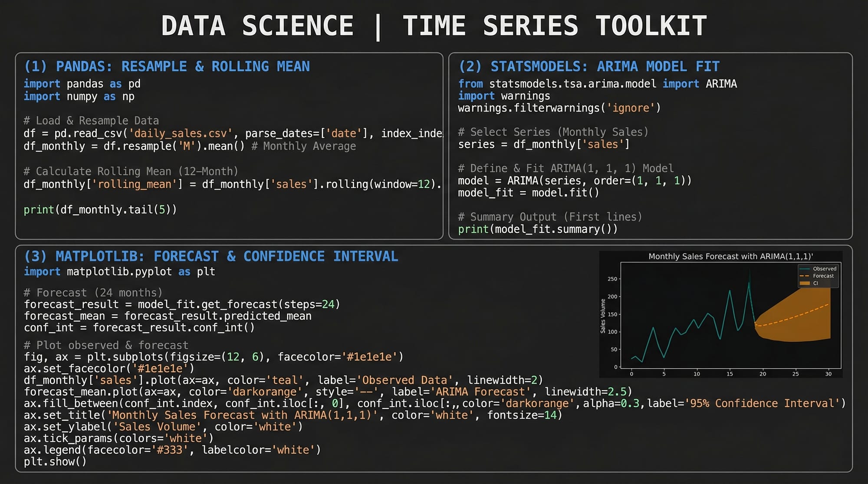Click the warnings.filterwarnings('ignore') line
Image resolution: width=868 pixels, height=484 pixels.
pyautogui.click(x=559, y=108)
